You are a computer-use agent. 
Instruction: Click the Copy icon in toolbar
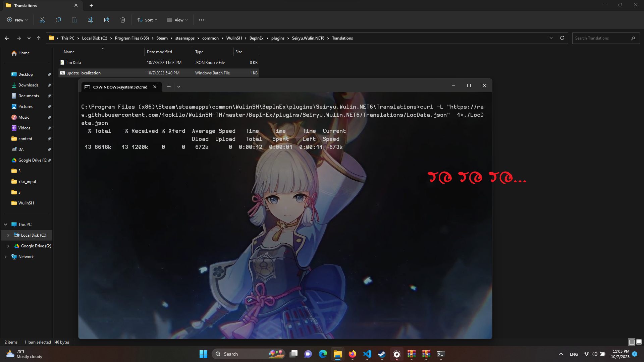pos(58,20)
